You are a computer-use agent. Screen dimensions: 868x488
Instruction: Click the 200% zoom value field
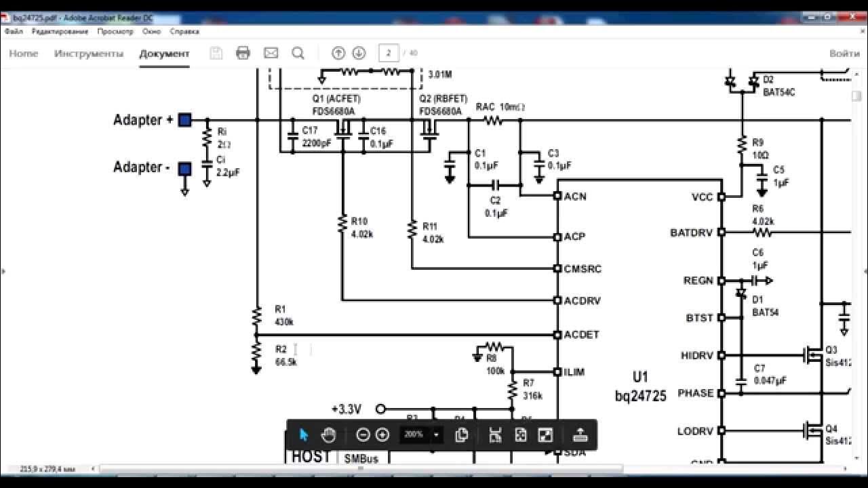coord(414,434)
